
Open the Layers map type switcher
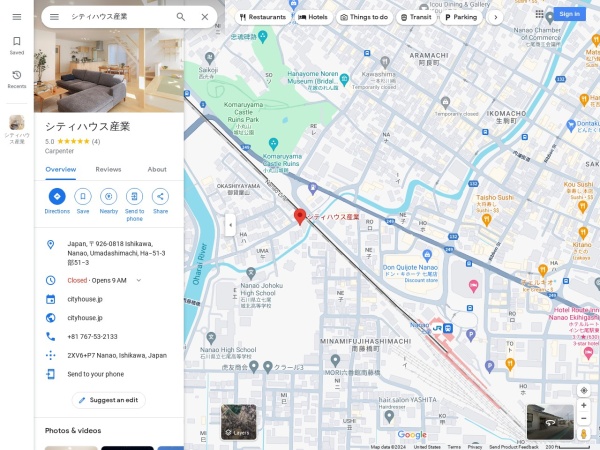[x=238, y=422]
